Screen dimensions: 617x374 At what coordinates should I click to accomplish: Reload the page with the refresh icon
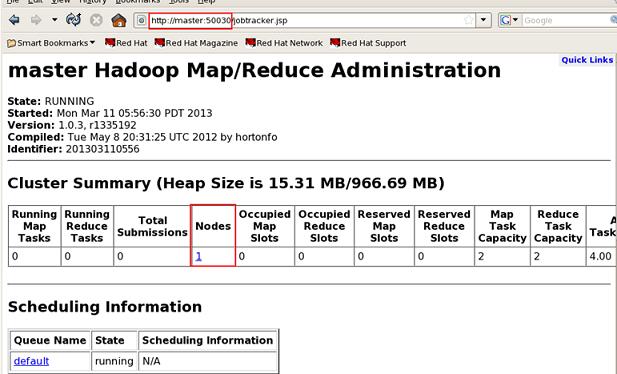pos(74,19)
